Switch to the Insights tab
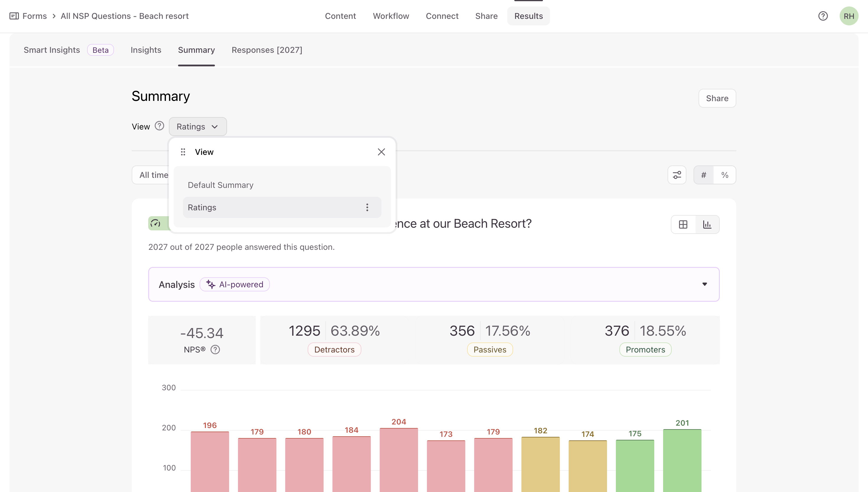This screenshot has height=492, width=868. (146, 50)
